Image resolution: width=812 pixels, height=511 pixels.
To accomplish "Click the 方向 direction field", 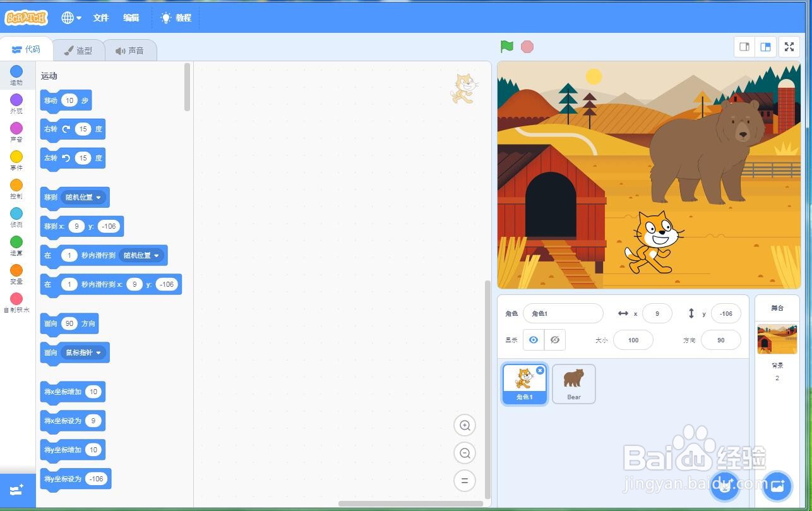I will click(x=721, y=340).
